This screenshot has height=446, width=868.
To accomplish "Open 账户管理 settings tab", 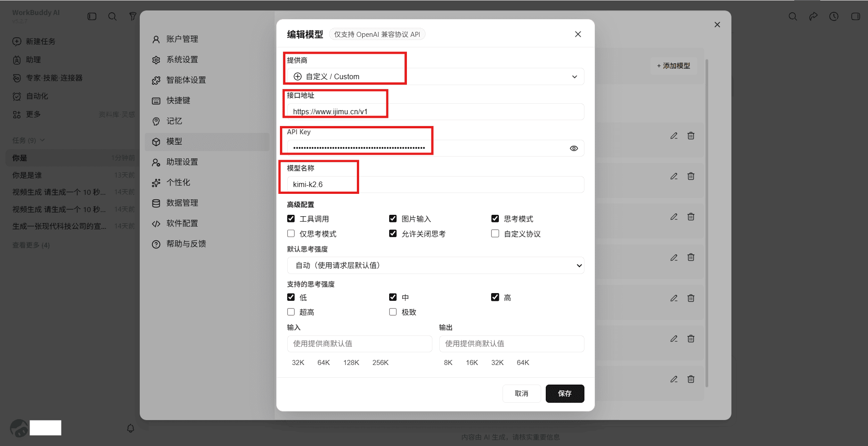I will click(x=207, y=39).
